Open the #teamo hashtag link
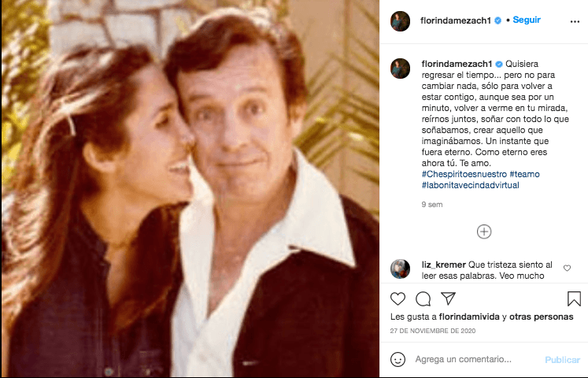 coord(524,173)
